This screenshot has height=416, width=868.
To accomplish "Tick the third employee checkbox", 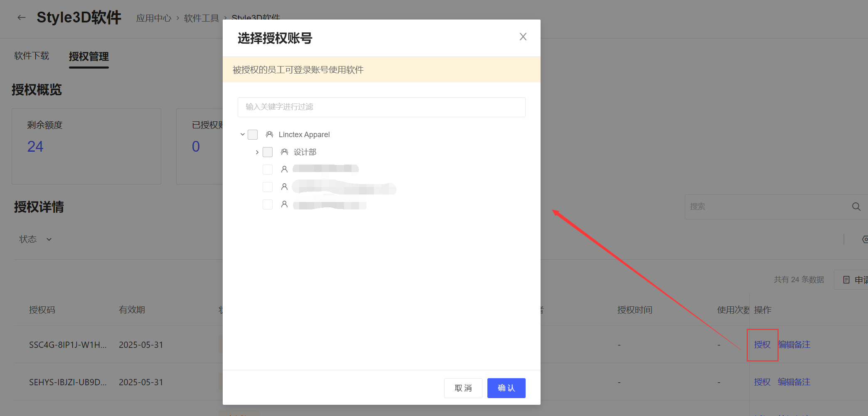I will click(x=268, y=204).
